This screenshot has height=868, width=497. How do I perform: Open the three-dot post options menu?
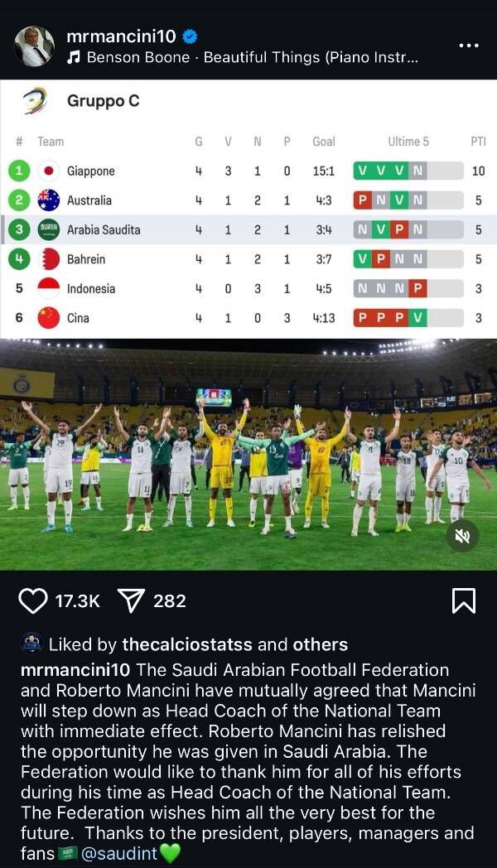(468, 46)
